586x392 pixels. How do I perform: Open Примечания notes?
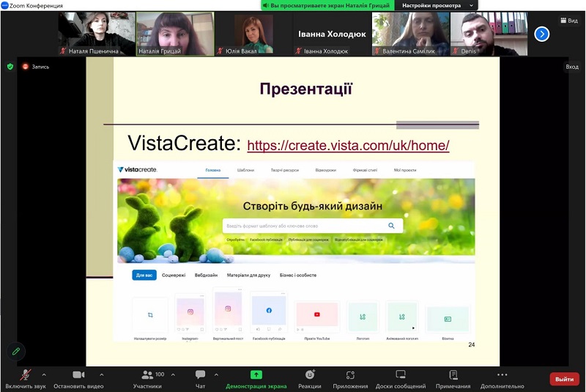[453, 380]
